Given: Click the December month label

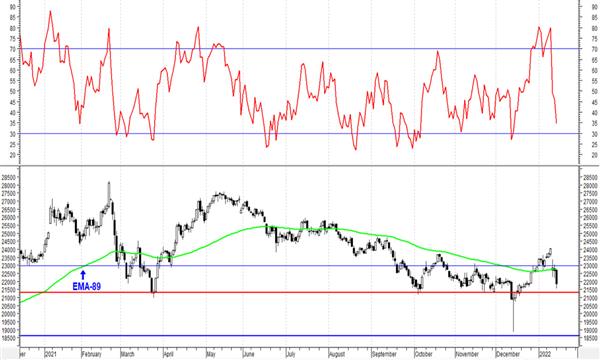Looking at the screenshot, I should pos(508,354).
